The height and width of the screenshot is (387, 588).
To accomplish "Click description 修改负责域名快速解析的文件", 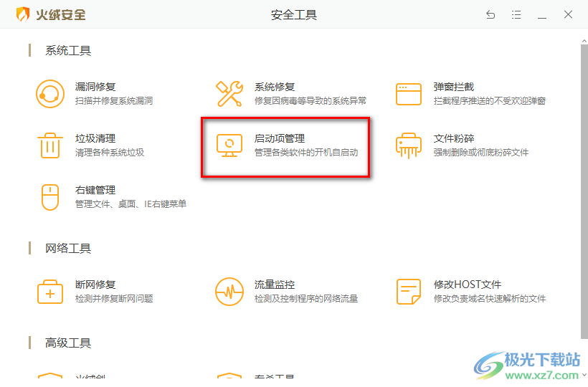I will (x=489, y=299).
